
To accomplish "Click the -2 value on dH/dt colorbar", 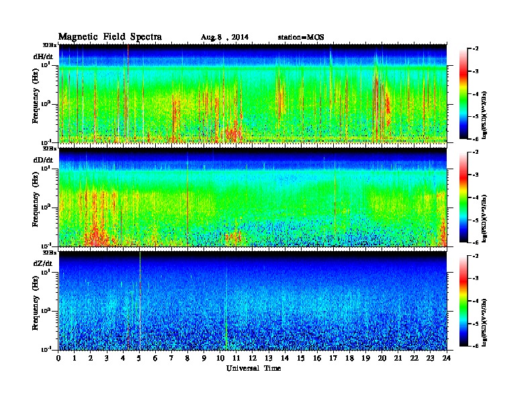I will [x=476, y=49].
